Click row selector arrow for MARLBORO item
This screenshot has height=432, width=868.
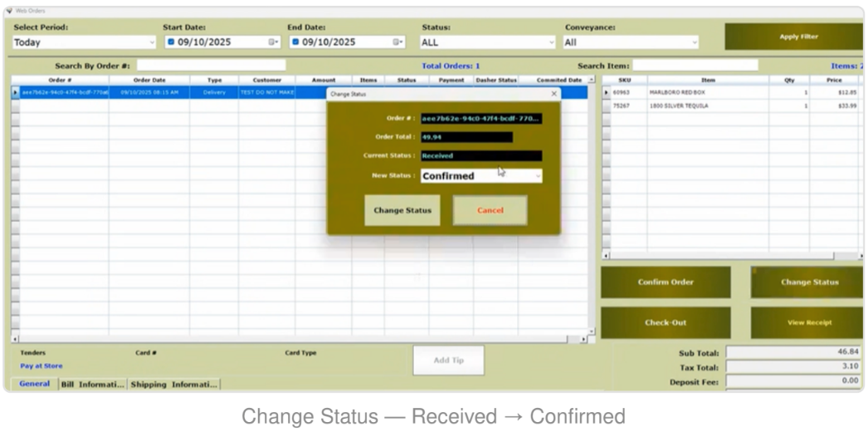click(x=606, y=92)
